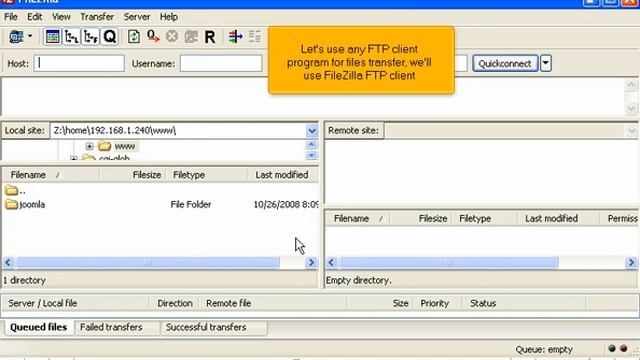Sort remote files by Last modified
The height and width of the screenshot is (360, 640).
click(559, 218)
